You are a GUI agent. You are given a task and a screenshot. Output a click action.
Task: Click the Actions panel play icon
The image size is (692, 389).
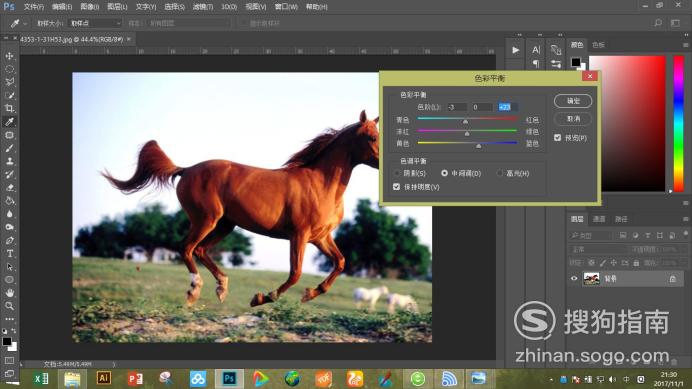(x=515, y=50)
